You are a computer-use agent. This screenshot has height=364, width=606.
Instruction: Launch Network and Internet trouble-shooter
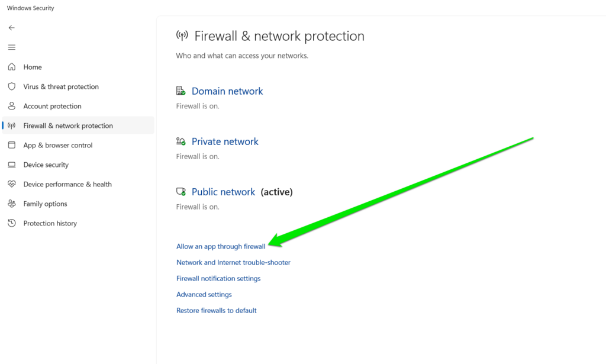233,262
